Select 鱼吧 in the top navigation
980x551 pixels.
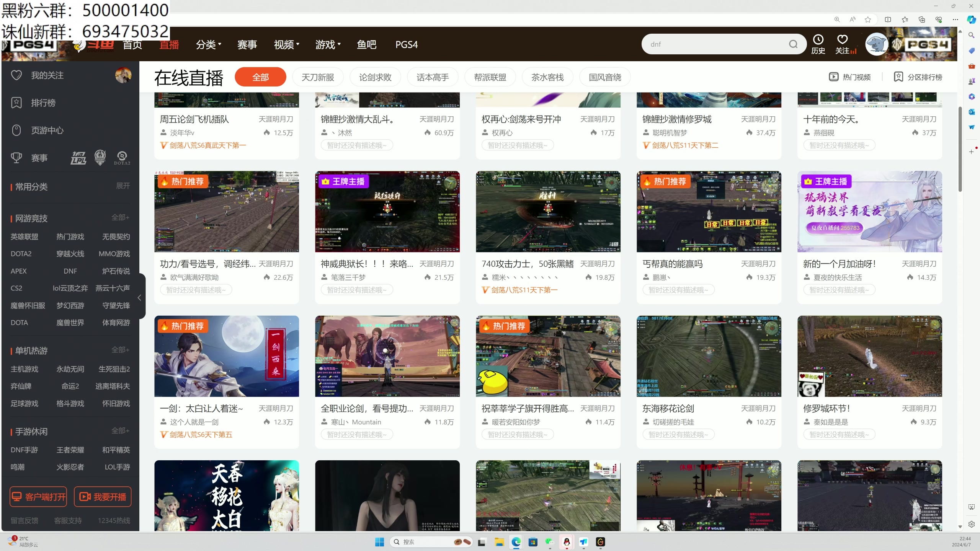(366, 44)
